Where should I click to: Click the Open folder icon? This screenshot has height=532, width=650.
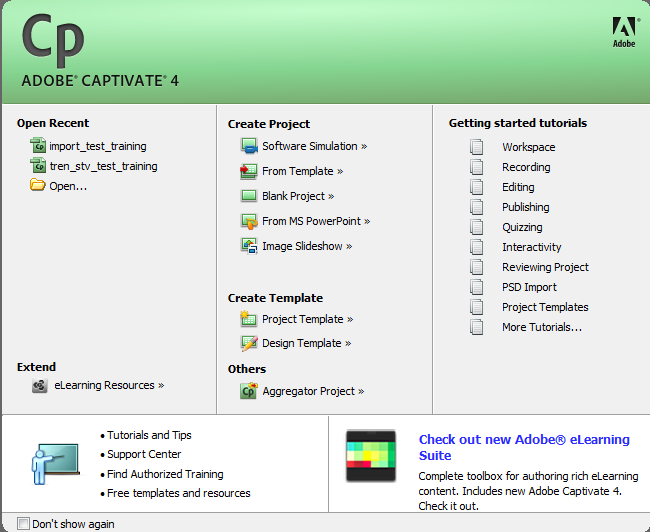pos(37,185)
